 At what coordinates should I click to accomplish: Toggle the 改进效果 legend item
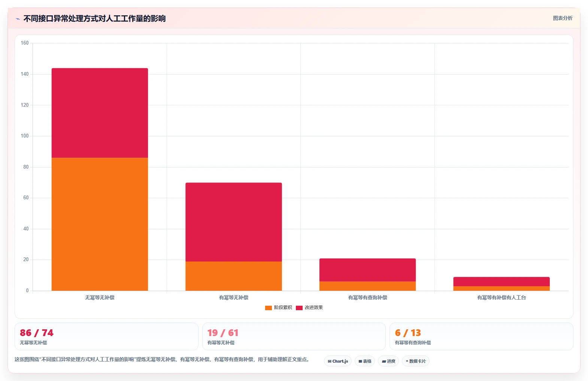309,308
